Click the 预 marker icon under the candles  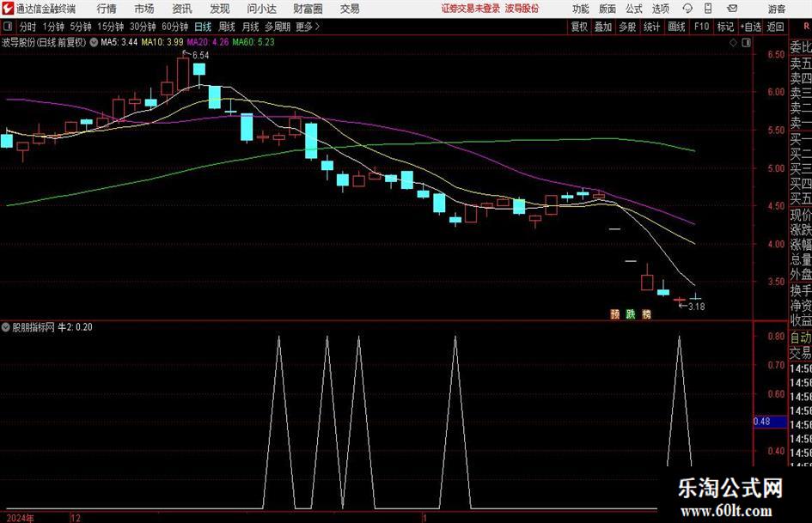(615, 313)
